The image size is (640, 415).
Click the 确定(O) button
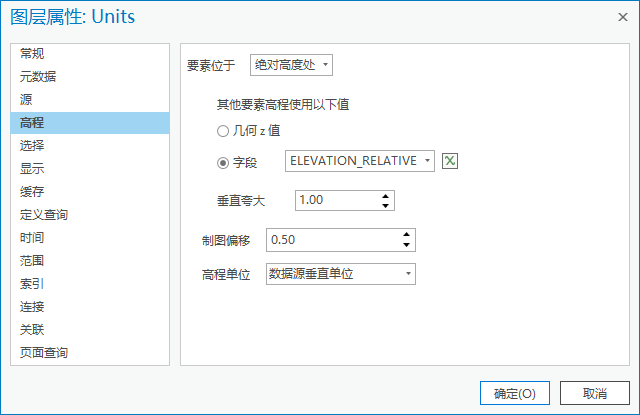coord(515,393)
